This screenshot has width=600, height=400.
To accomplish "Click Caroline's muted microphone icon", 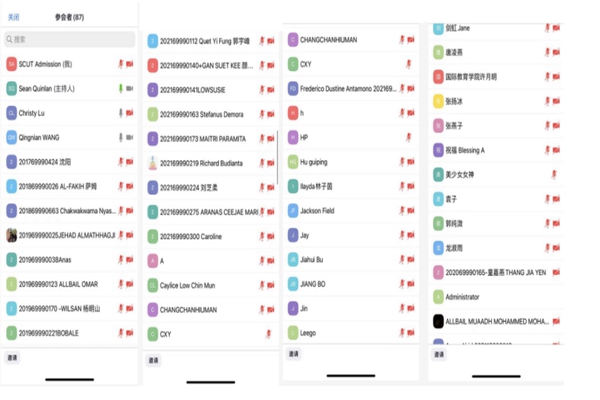I will 260,236.
